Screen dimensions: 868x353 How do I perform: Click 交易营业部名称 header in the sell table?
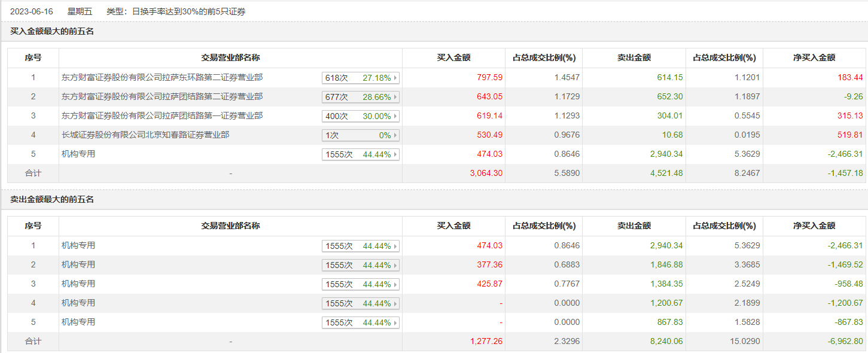230,226
